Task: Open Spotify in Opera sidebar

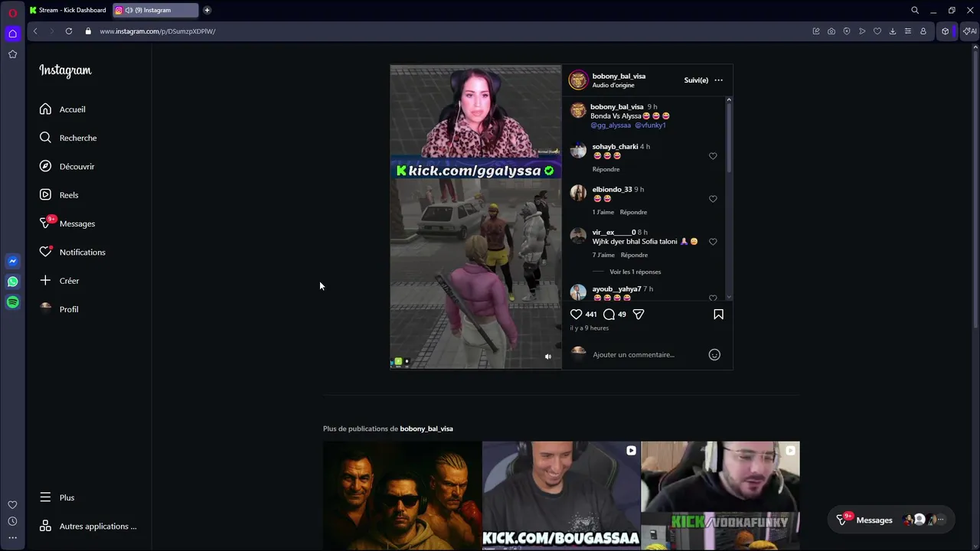Action: click(12, 302)
